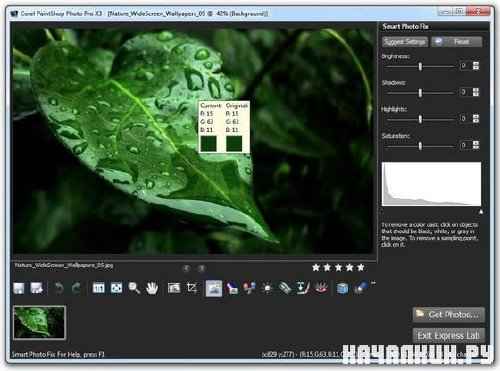
Task: Click the Saturation value stepper arrows
Action: click(476, 145)
